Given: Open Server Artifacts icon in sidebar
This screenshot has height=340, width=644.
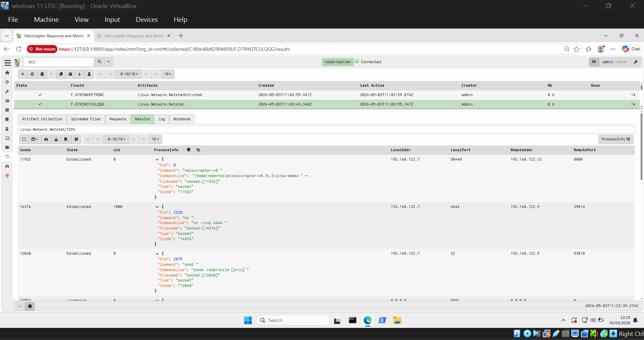Looking at the screenshot, I should pyautogui.click(x=7, y=110).
